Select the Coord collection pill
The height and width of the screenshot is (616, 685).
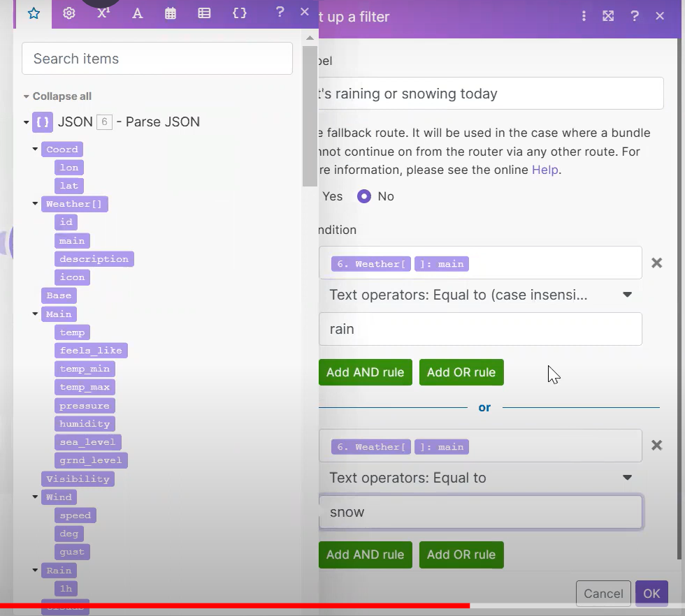tap(62, 149)
